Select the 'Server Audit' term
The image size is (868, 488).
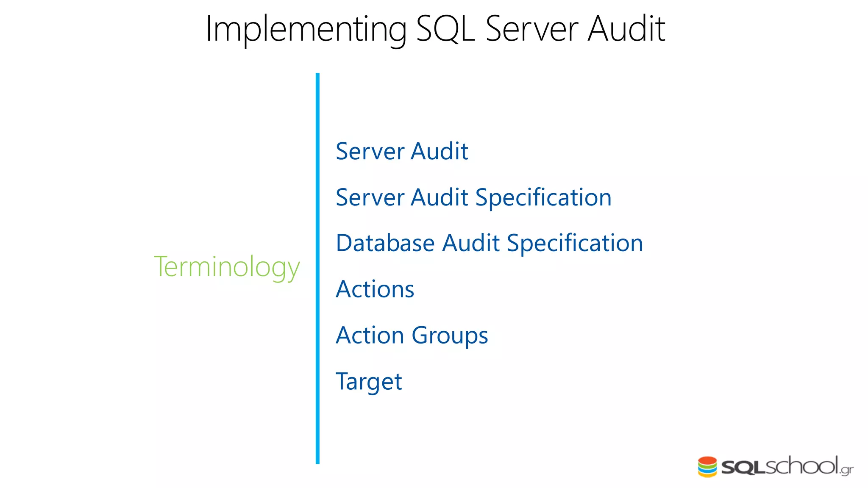tap(401, 151)
